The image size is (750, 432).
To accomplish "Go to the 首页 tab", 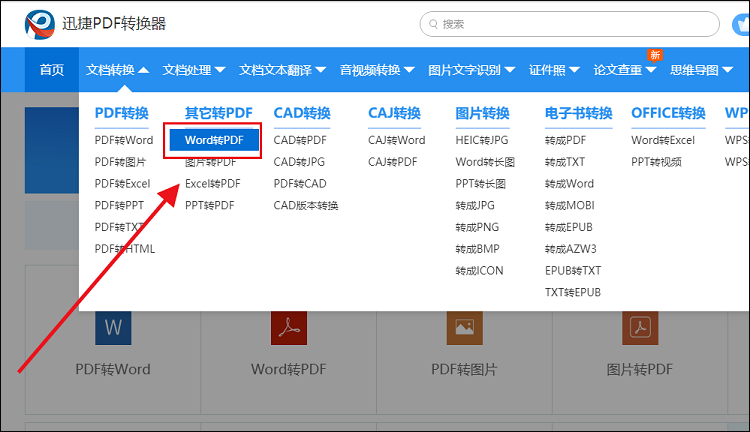I will click(52, 70).
